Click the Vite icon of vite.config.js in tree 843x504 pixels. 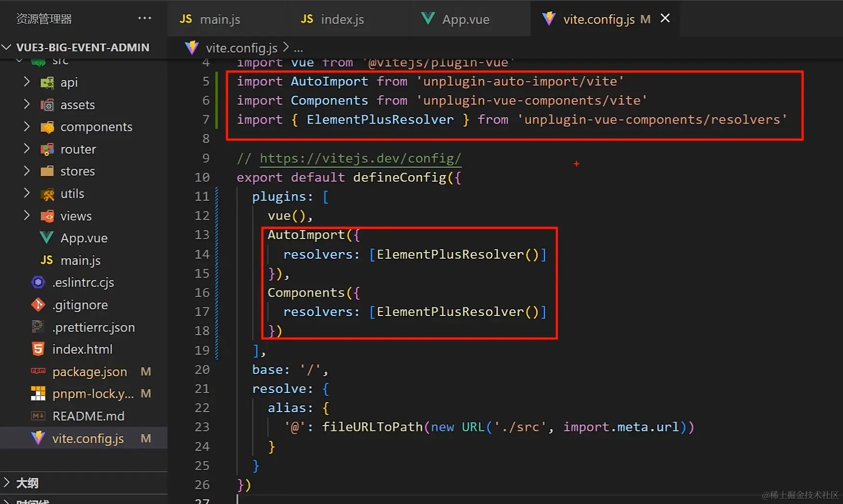tap(38, 438)
